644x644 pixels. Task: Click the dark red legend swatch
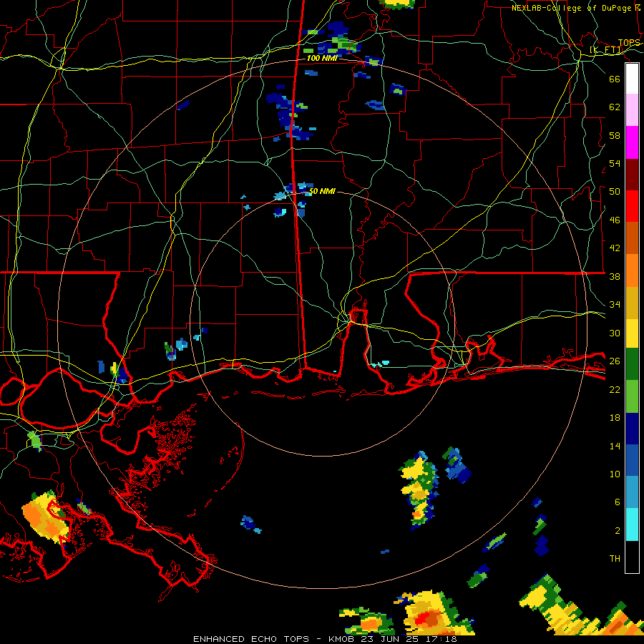632,175
